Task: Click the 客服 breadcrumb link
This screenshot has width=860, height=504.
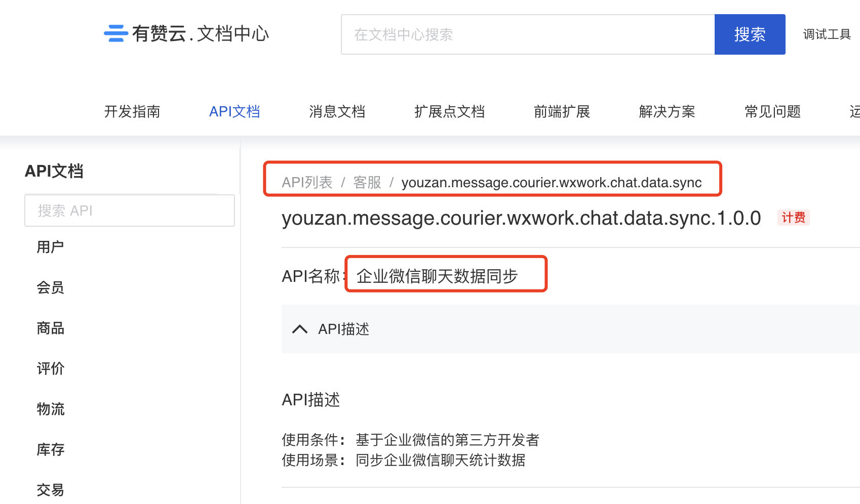Action: 367,182
